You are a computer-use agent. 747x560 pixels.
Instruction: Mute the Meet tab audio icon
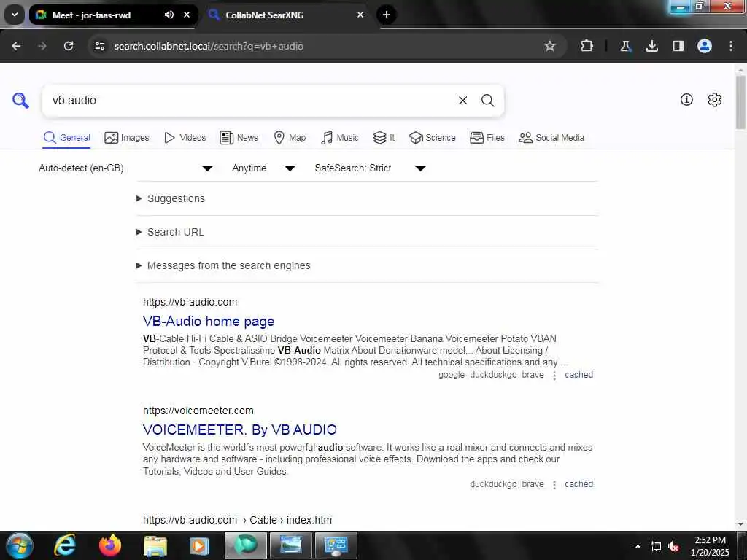169,15
